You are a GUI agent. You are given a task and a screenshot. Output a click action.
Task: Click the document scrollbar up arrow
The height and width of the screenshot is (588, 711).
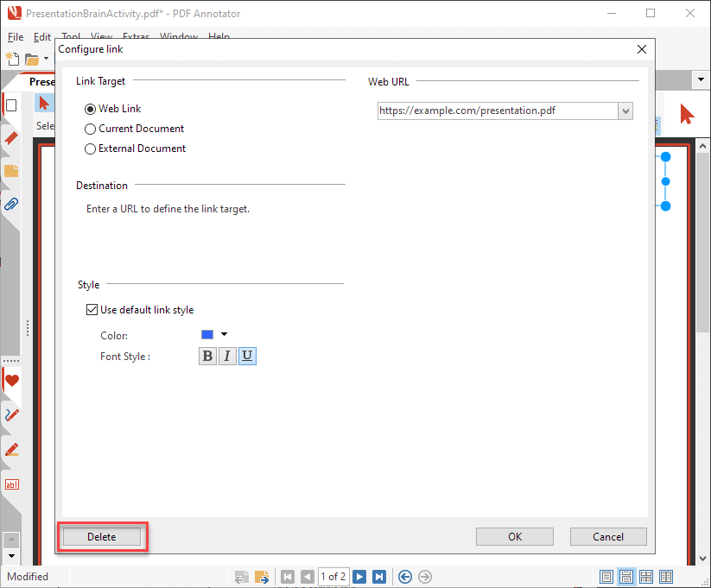click(702, 146)
